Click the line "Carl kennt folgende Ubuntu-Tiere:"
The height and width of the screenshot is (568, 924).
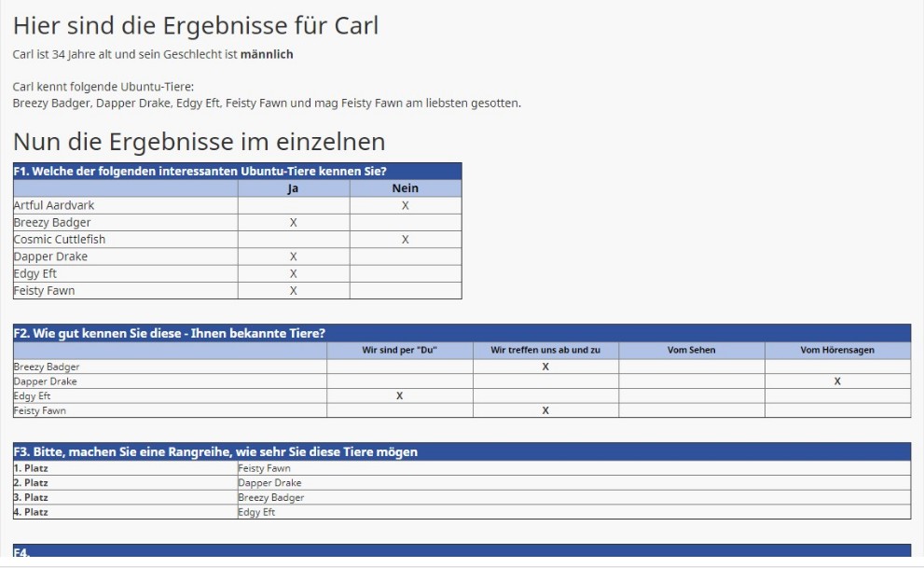click(x=103, y=87)
